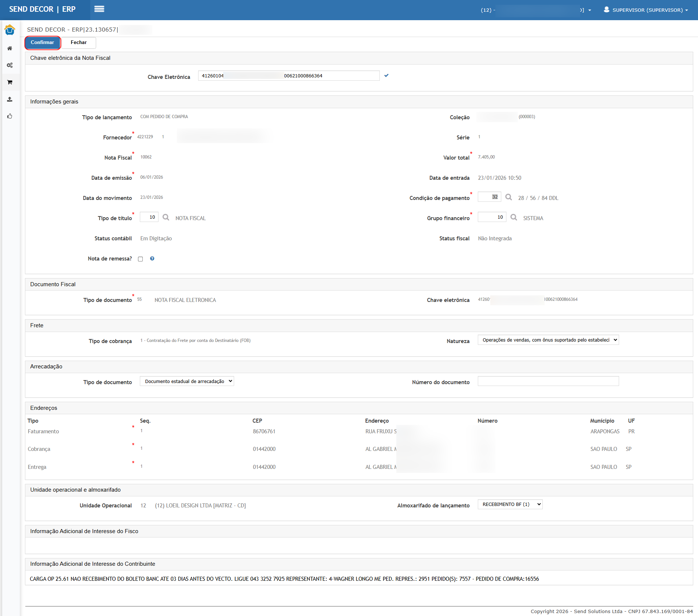
Task: Click the Chave Eletrônica validation checkmark
Action: tap(386, 76)
